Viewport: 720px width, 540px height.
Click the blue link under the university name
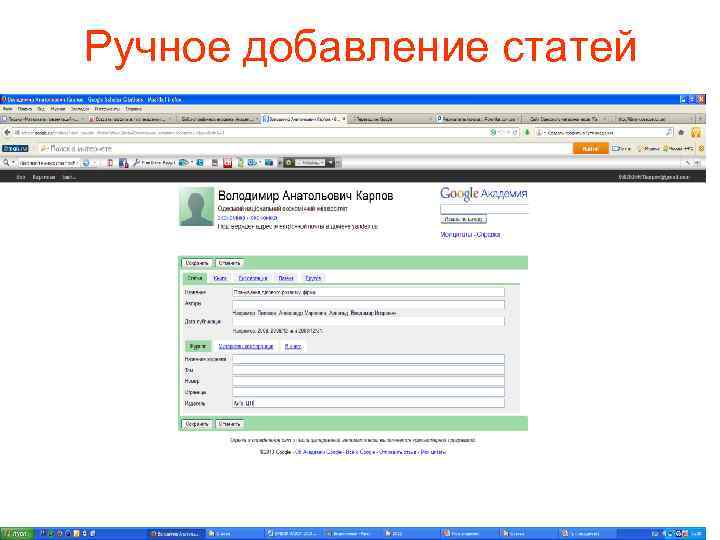point(248,218)
